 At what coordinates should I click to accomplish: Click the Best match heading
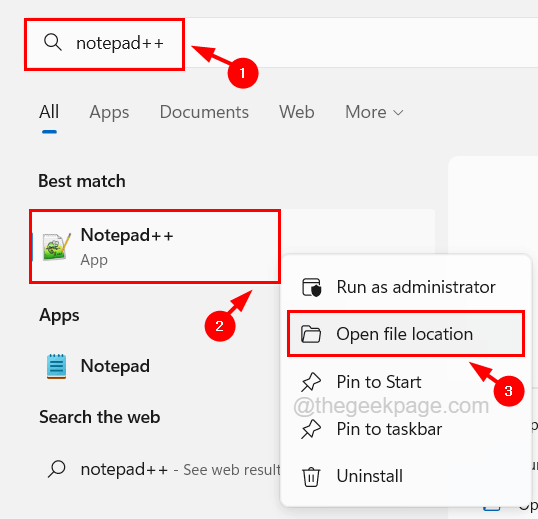pos(82,181)
